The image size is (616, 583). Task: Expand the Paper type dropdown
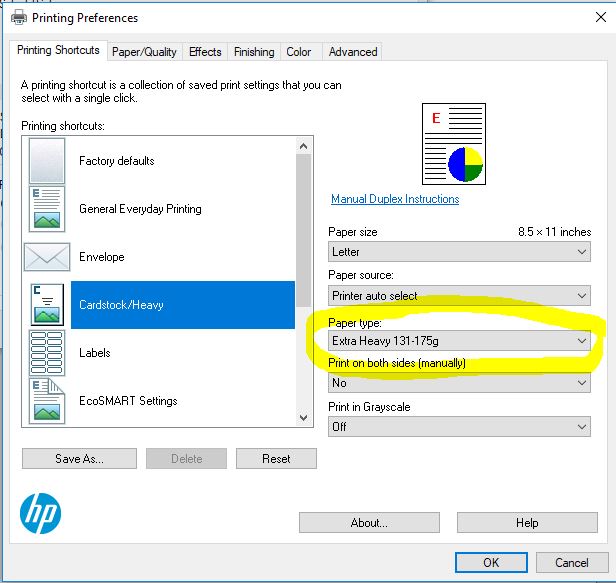coord(459,341)
